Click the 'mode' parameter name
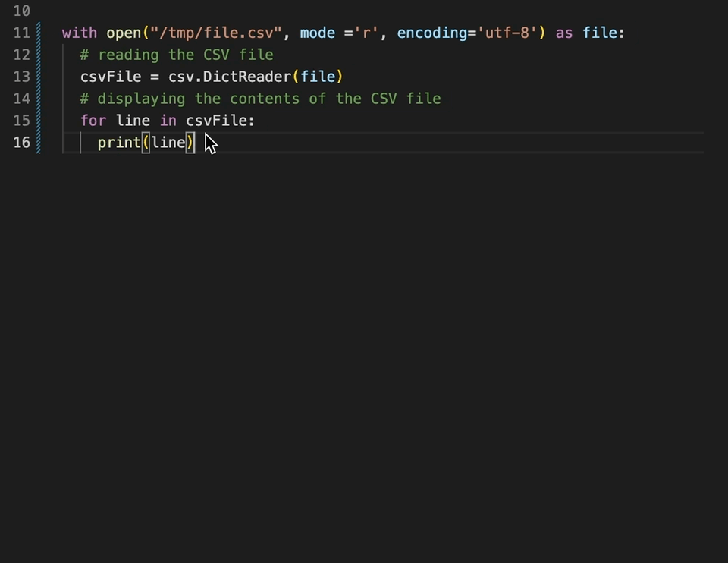This screenshot has width=728, height=563. tap(318, 33)
